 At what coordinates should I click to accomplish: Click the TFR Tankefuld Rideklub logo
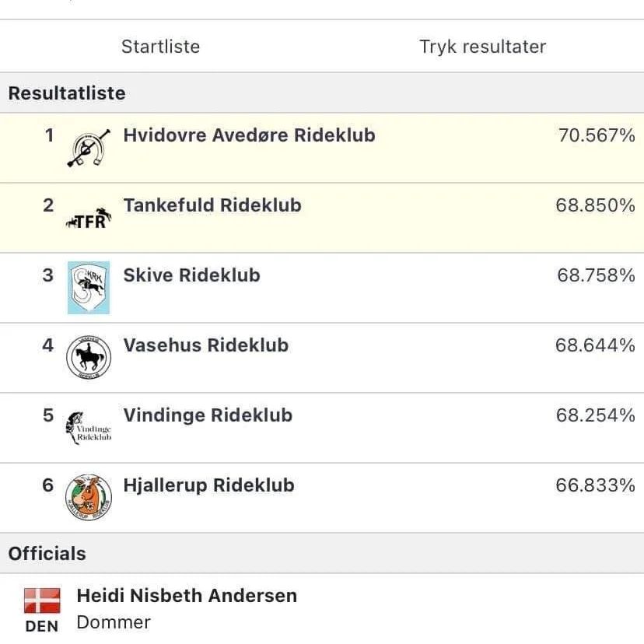(89, 219)
